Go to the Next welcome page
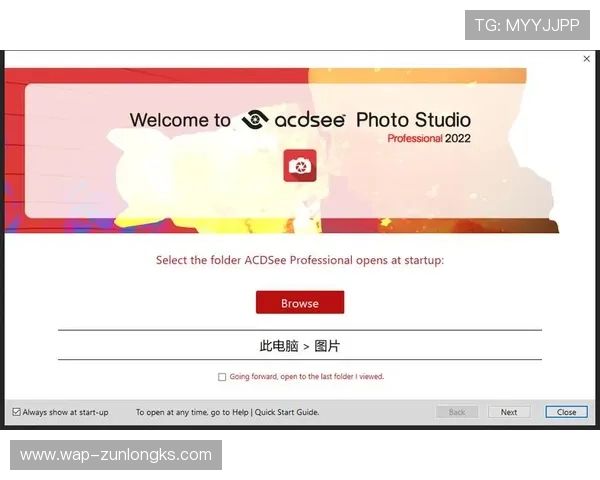Screen dimensions: 600x480 click(x=509, y=412)
